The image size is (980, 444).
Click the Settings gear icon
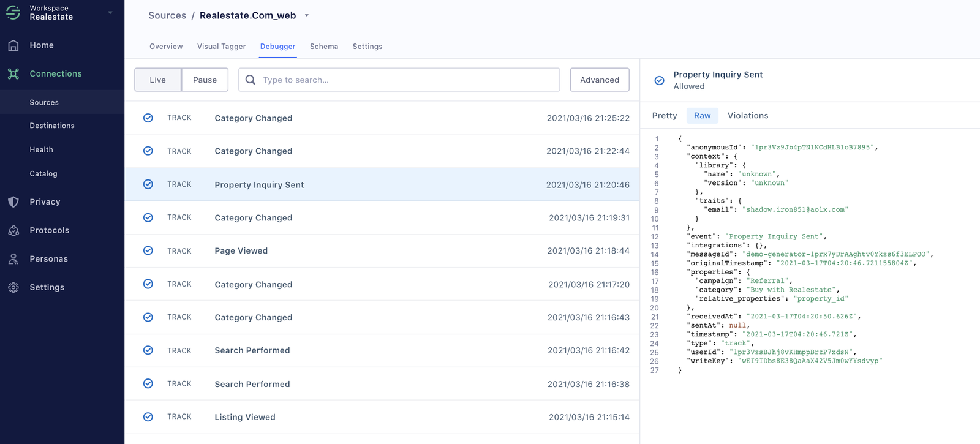(x=13, y=287)
